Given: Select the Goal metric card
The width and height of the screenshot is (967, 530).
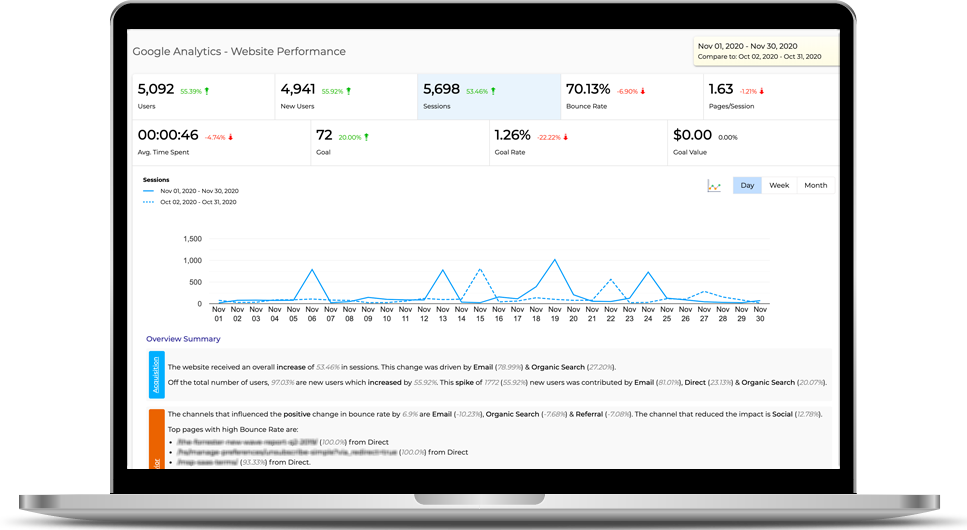Looking at the screenshot, I should (x=400, y=143).
